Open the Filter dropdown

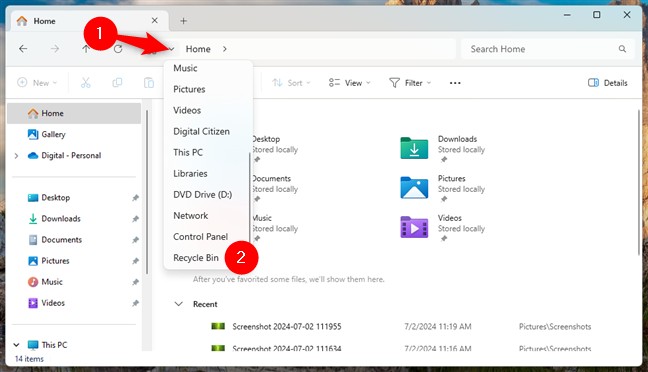click(x=410, y=83)
